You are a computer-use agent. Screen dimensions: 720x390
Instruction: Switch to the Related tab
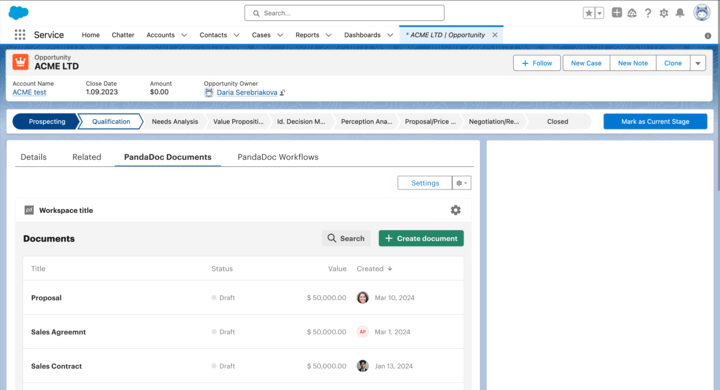(87, 157)
